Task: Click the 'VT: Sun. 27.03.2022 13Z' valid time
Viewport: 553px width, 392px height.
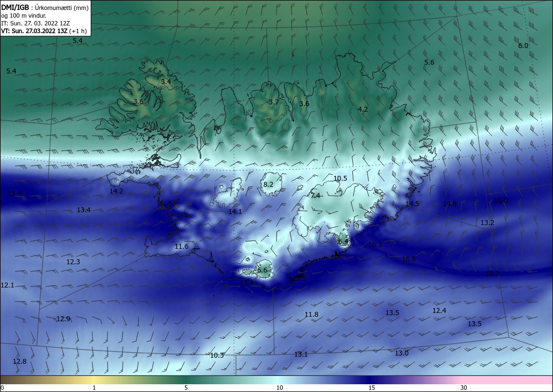Action: (34, 30)
